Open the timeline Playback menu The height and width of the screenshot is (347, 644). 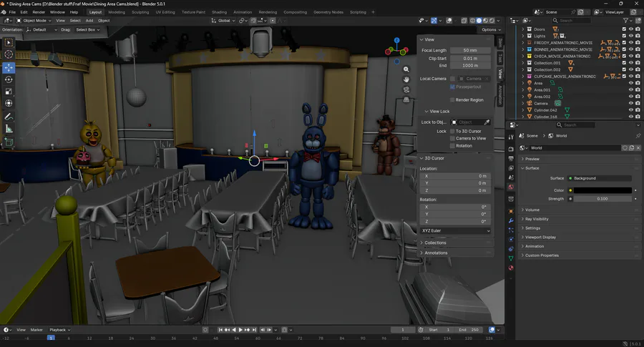click(x=59, y=330)
